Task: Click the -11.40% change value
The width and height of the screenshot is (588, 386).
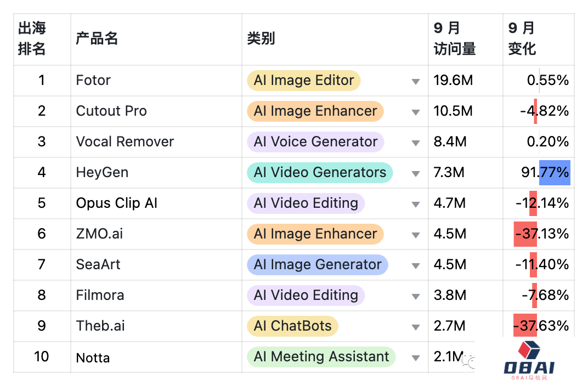Action: click(x=542, y=265)
